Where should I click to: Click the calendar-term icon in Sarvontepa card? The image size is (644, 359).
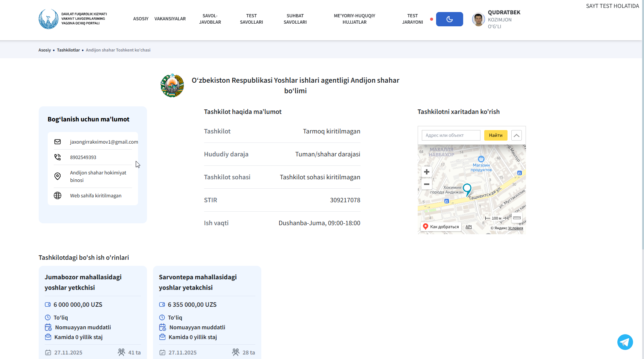click(x=162, y=327)
